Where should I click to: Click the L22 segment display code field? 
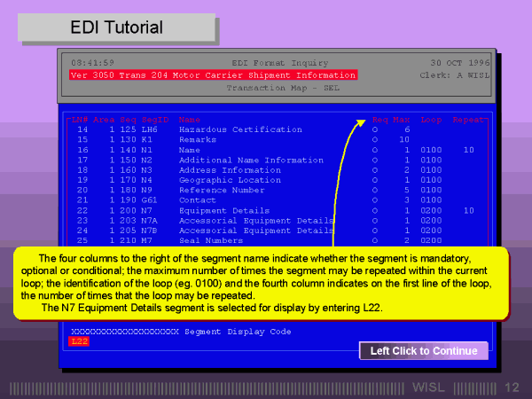[x=80, y=340]
